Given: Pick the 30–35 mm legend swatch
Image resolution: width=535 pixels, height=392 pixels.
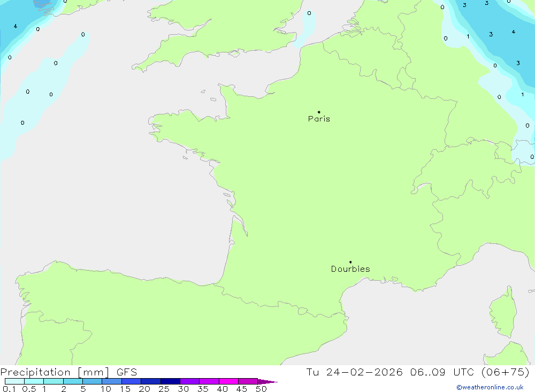Looking at the screenshot, I should (x=190, y=381).
